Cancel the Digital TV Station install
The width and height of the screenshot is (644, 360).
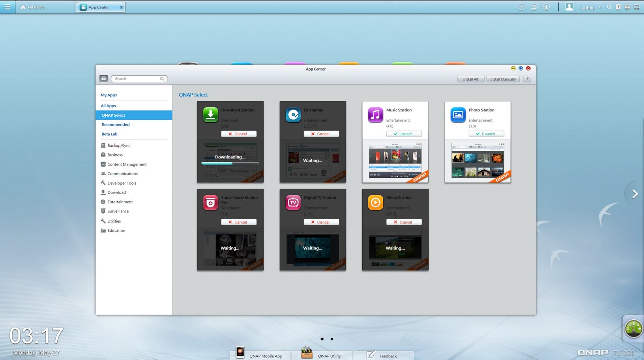click(321, 222)
